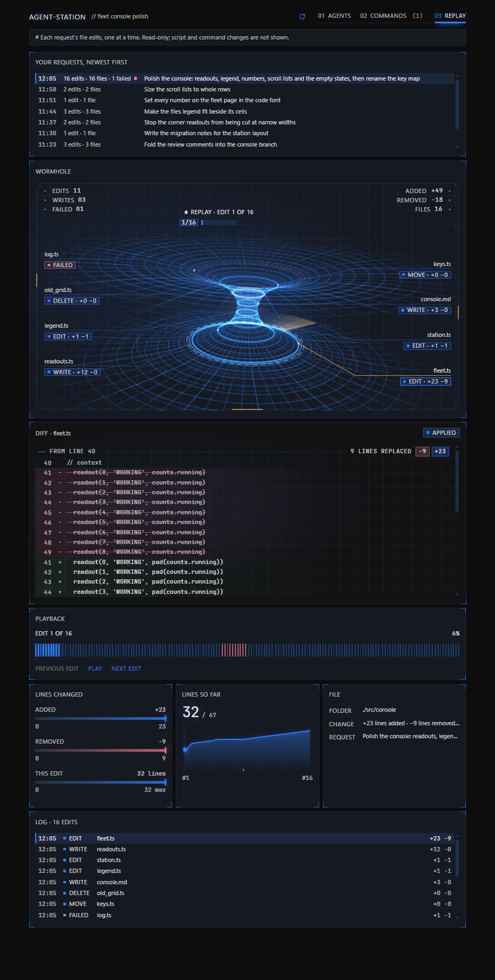Click the +23 added lines badge
Screen dimensions: 495x980
pos(440,451)
